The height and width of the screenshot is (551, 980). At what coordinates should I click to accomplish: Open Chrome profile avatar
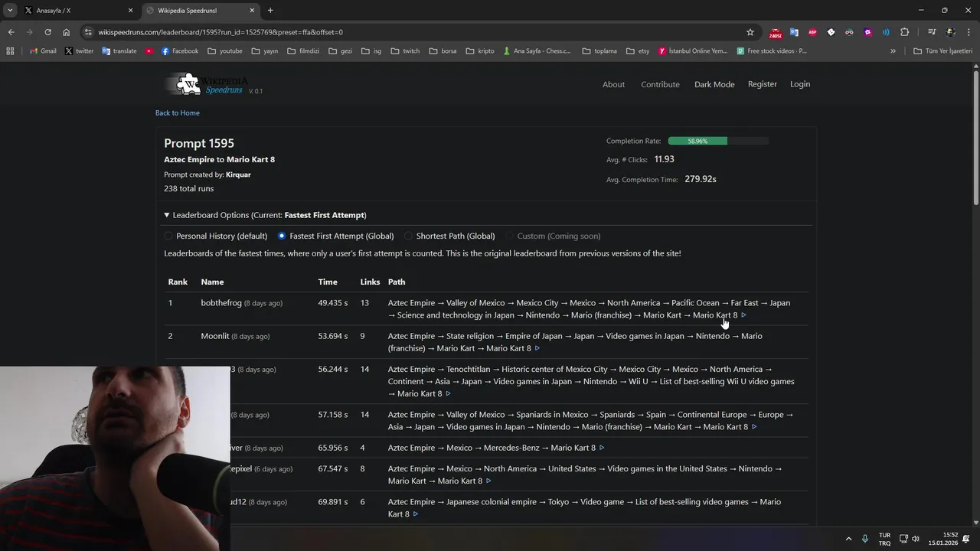coord(950,32)
